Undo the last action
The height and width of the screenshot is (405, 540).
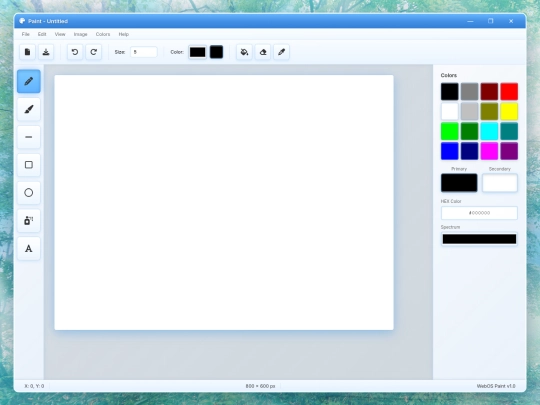pos(75,52)
